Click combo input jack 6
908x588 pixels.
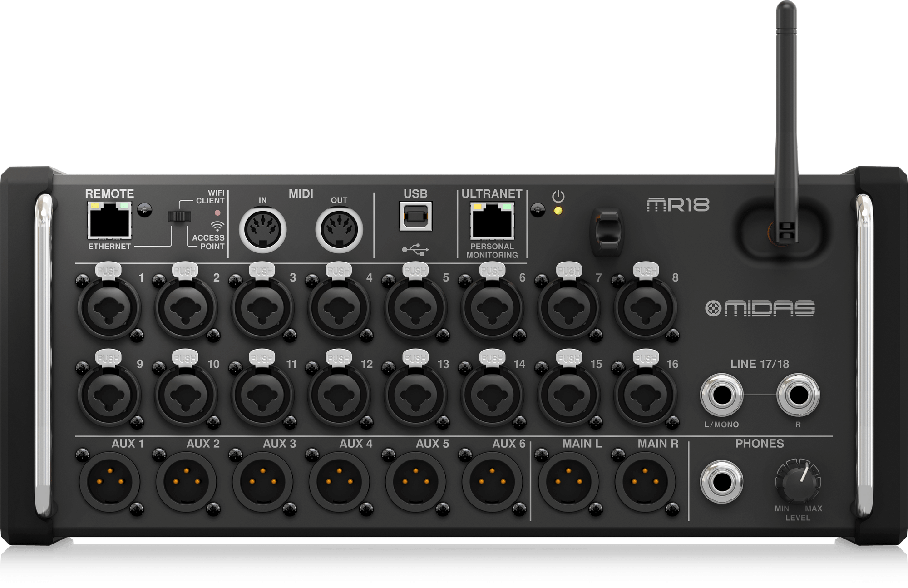click(492, 308)
